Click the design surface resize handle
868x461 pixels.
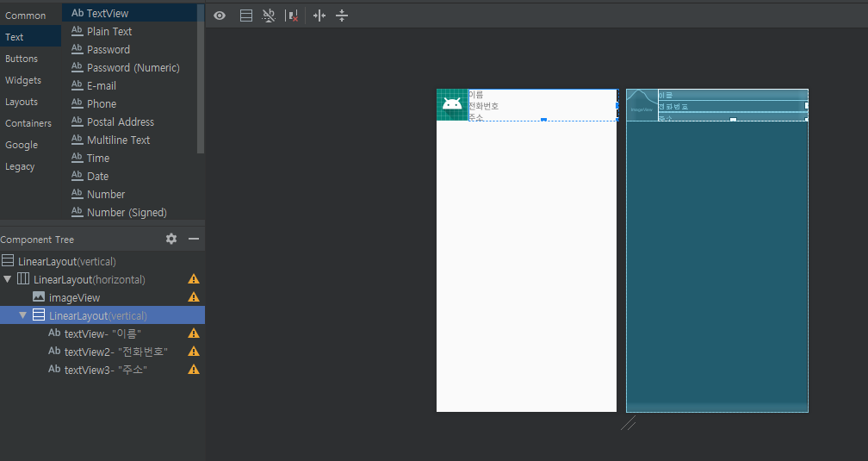click(629, 423)
